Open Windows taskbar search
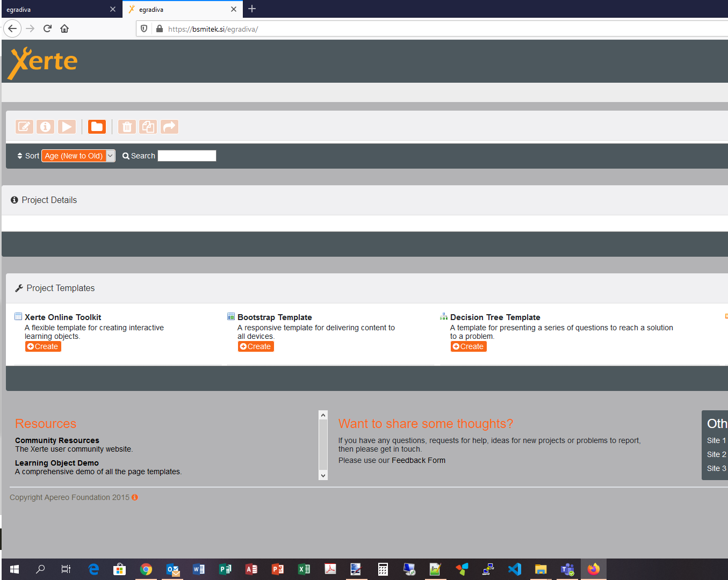 tap(40, 569)
